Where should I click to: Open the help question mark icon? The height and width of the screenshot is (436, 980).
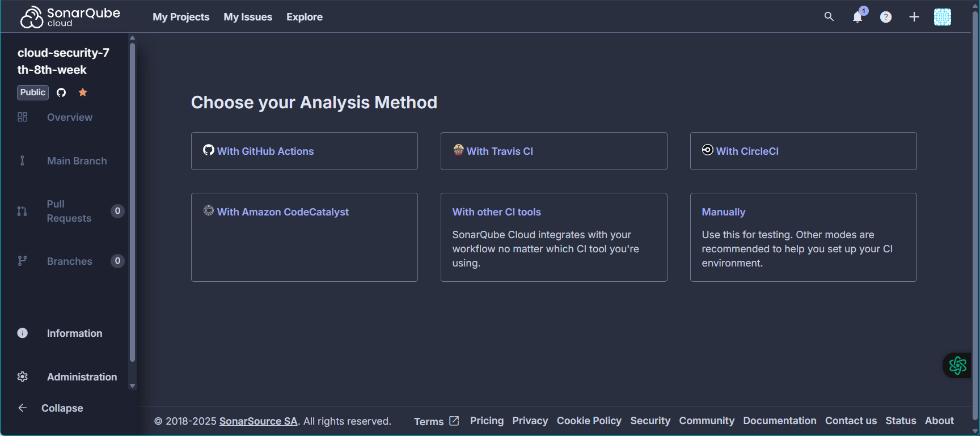[886, 17]
